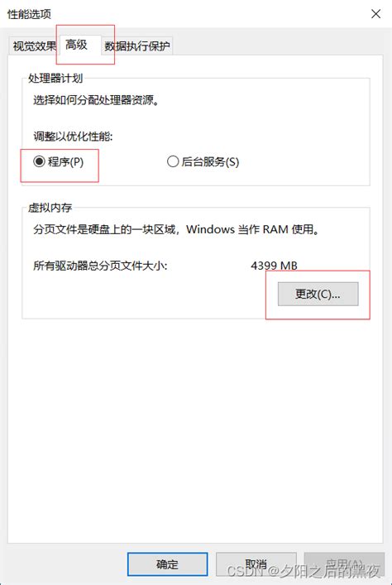Click the 后台服务(S) label text
This screenshot has height=585, width=392.
210,161
